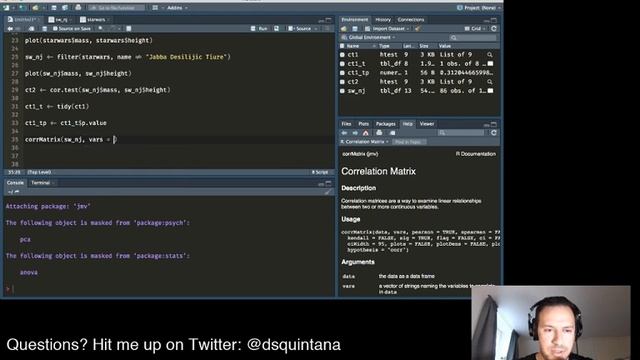View the ct1_t table with its grid icon

[490, 64]
